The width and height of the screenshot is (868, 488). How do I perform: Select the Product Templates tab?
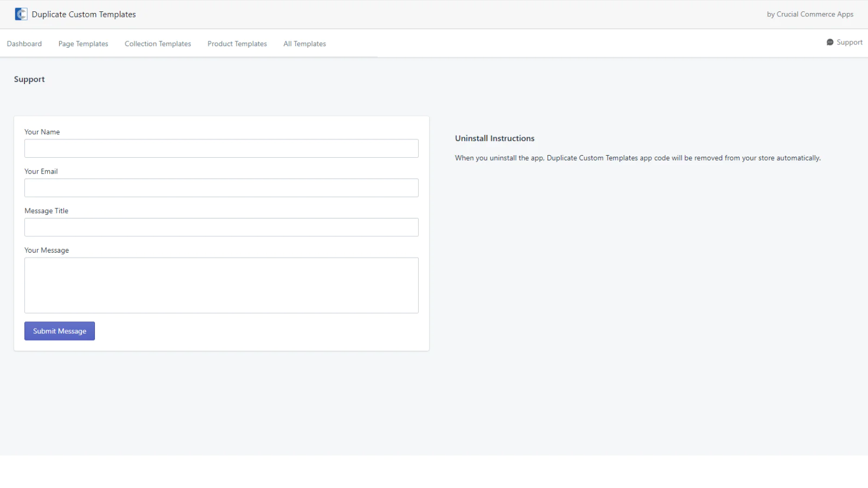pos(237,44)
